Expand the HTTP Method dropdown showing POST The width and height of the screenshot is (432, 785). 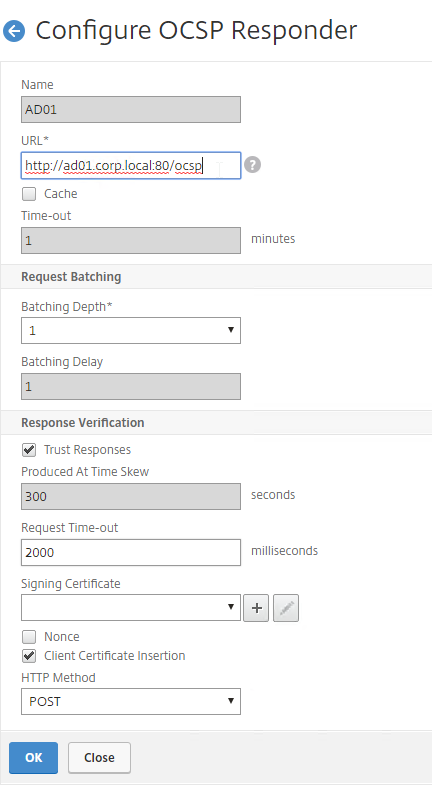[131, 701]
